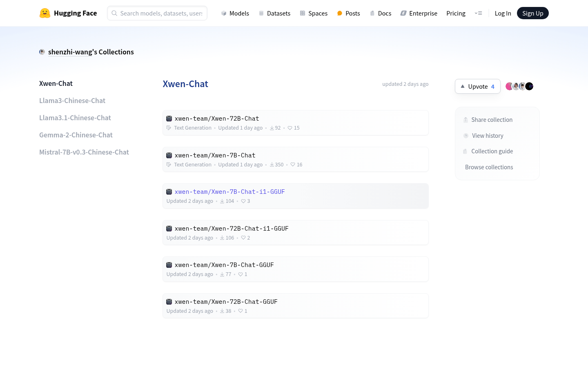The width and height of the screenshot is (588, 368).
Task: Click the document icon beside Collection guide
Action: point(465,151)
